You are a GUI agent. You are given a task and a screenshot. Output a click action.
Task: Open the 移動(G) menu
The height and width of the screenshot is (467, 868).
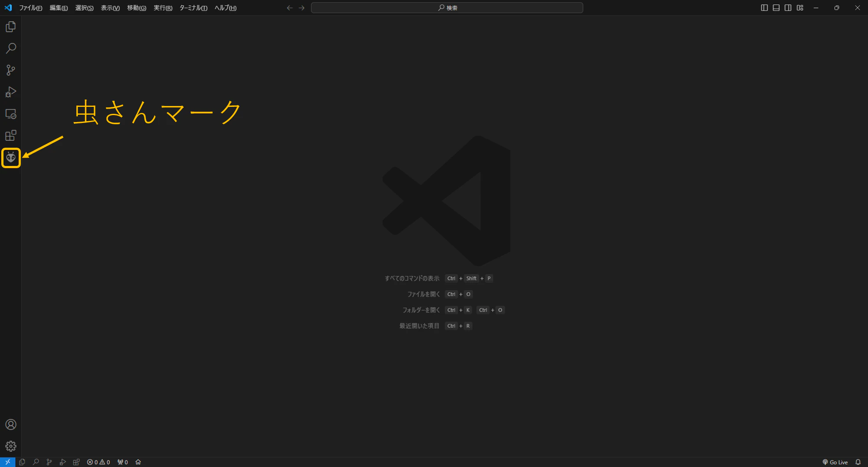pos(137,8)
